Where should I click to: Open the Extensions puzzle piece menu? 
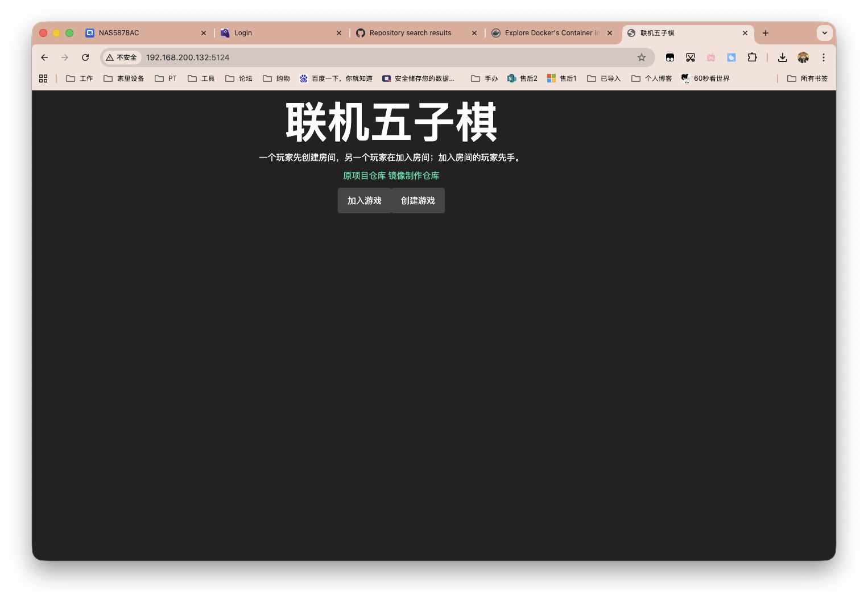[752, 57]
